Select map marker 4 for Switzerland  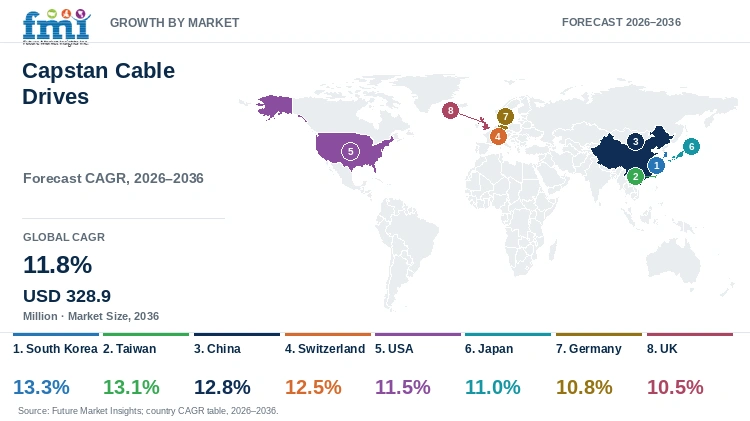(x=498, y=136)
